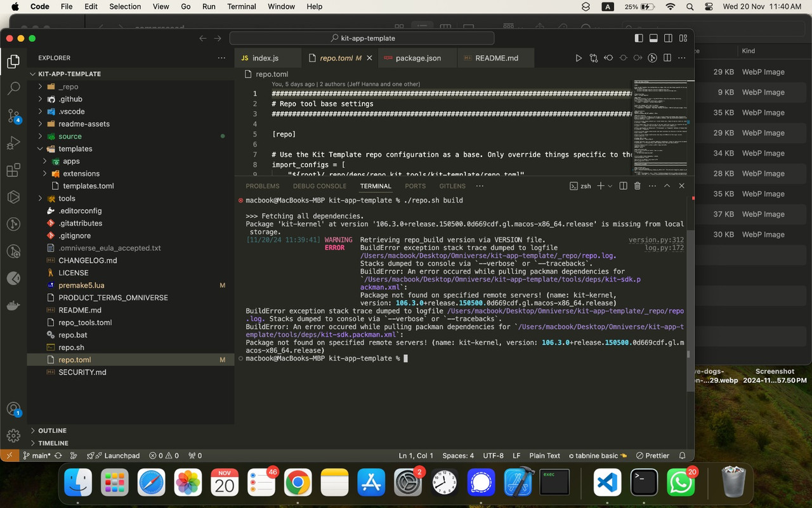Click the kill terminal trash icon
Screen dimensions: 812x508
pos(638,186)
